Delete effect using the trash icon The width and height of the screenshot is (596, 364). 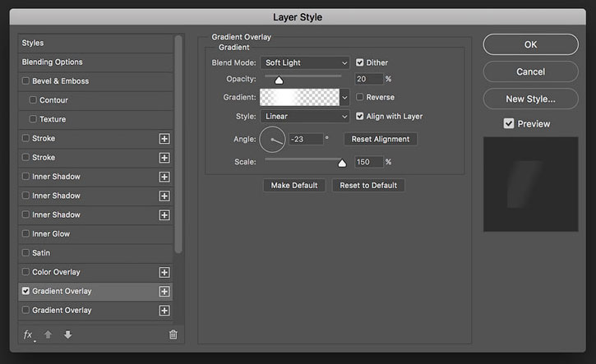click(173, 334)
